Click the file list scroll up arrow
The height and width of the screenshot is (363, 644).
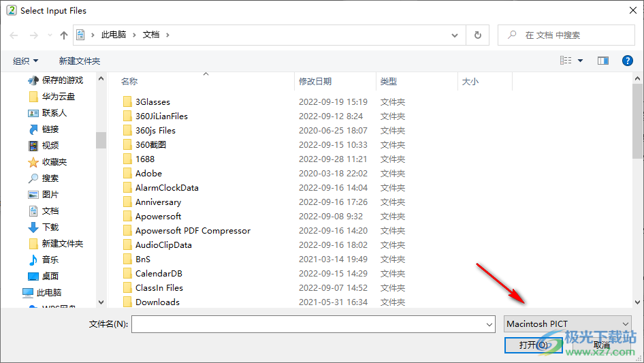tap(637, 78)
